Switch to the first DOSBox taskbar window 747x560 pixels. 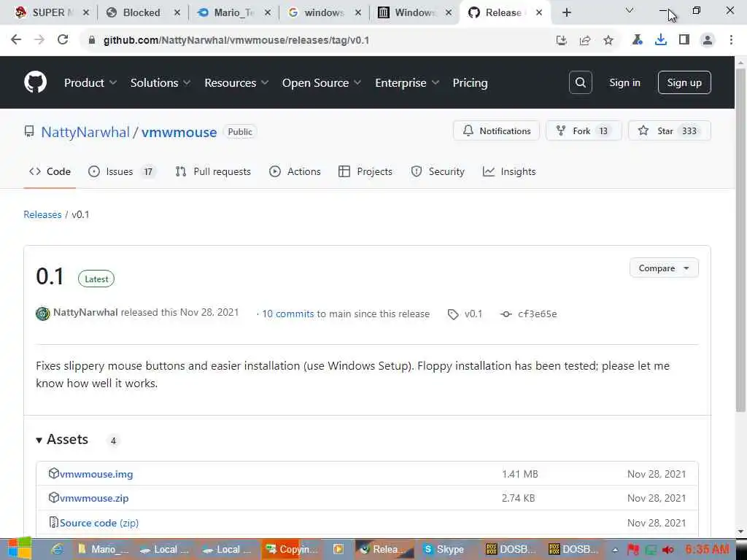510,549
